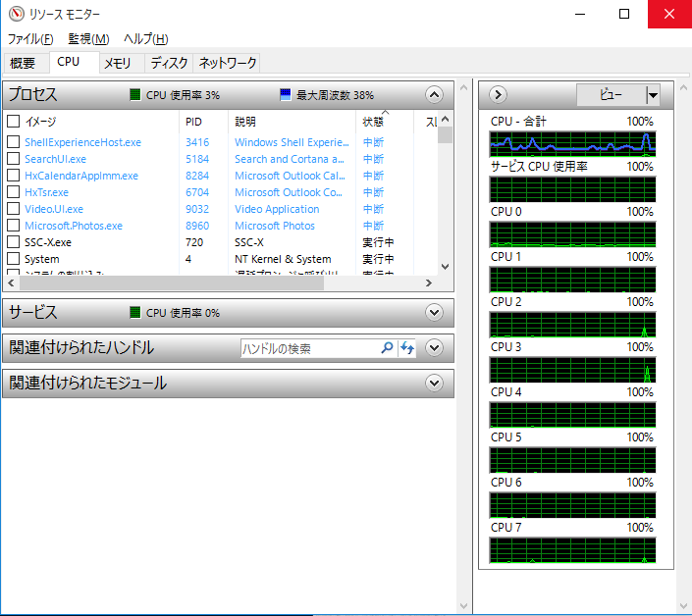
Task: Expand the サービス section
Action: point(435,313)
